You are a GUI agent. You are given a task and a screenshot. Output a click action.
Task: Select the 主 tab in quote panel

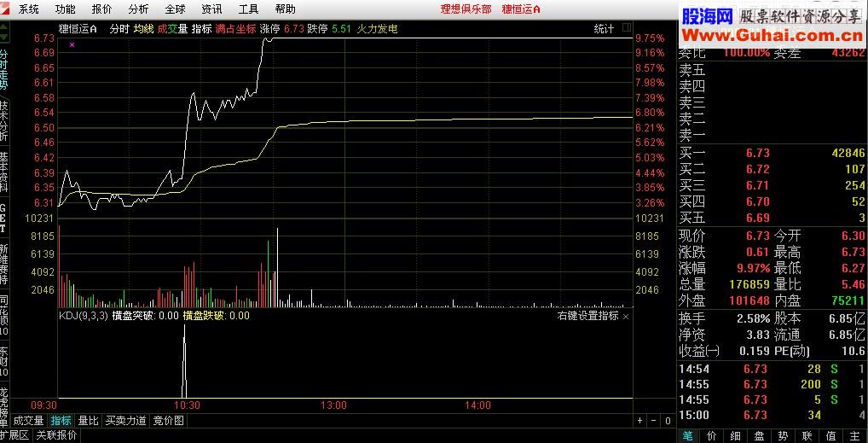[856, 436]
